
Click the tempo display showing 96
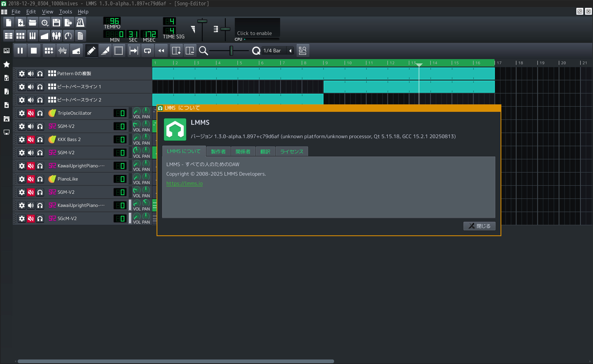click(x=112, y=21)
